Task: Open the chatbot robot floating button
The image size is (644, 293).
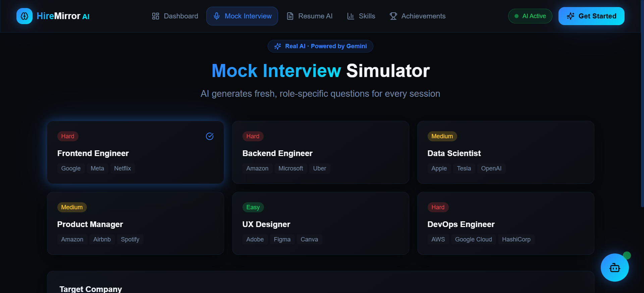Action: click(x=615, y=268)
